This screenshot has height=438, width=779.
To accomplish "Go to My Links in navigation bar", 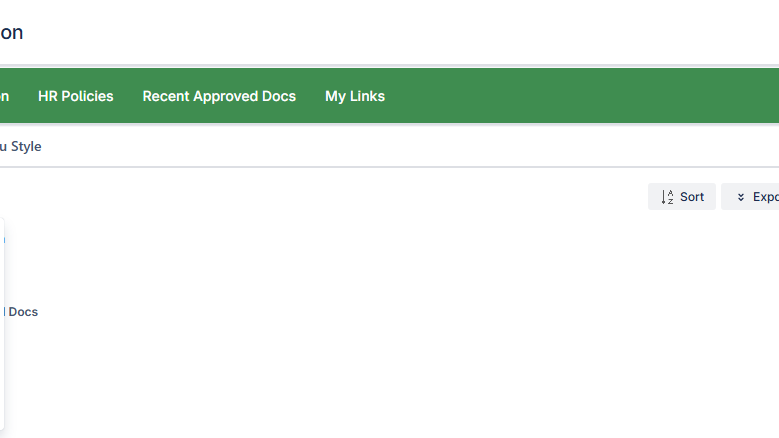I will [x=355, y=96].
